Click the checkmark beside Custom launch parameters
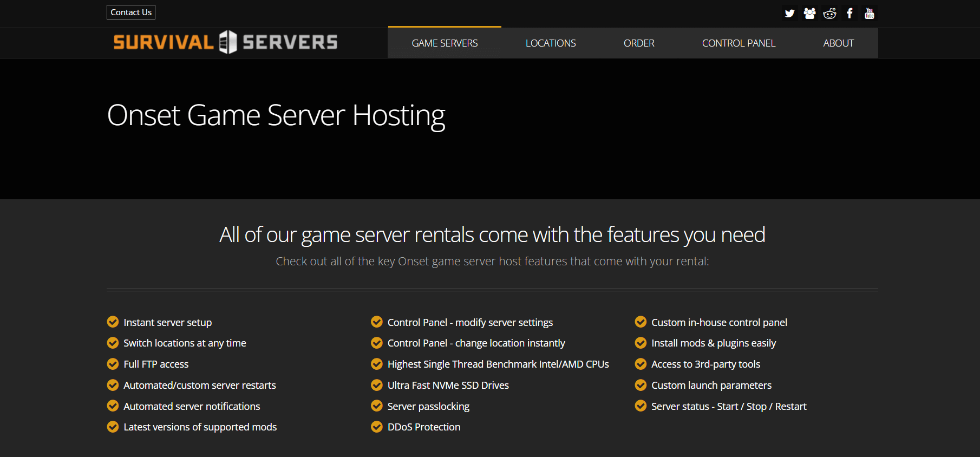This screenshot has width=980, height=457. click(641, 385)
